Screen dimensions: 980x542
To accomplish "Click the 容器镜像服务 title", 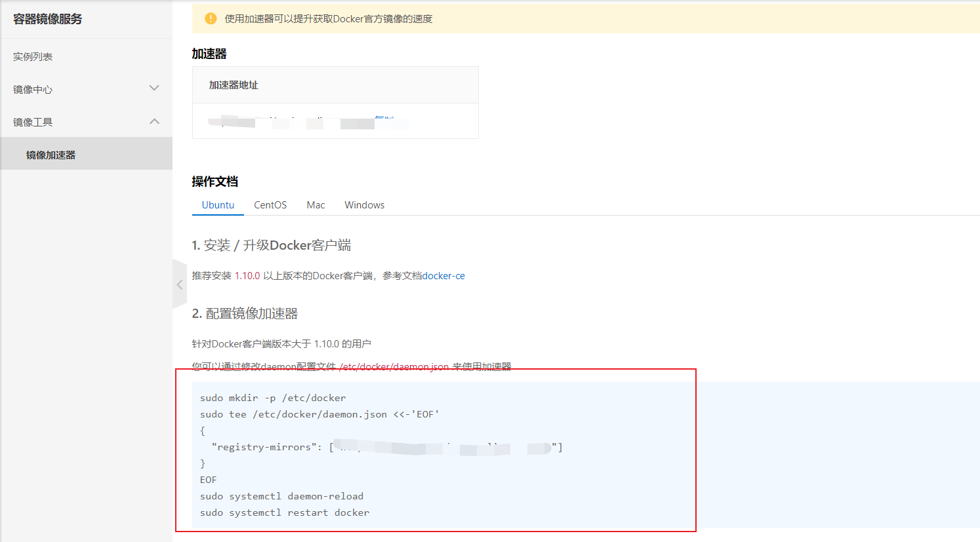I will (48, 19).
